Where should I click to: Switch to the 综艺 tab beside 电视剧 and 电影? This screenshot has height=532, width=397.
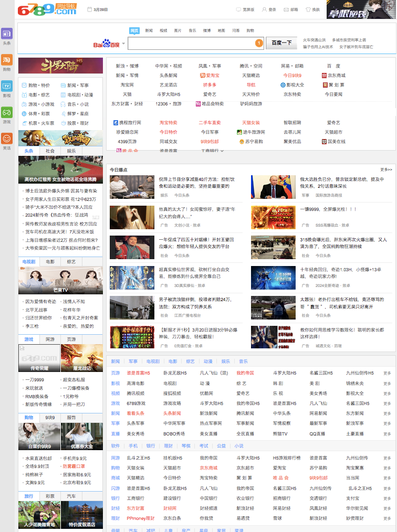click(71, 262)
